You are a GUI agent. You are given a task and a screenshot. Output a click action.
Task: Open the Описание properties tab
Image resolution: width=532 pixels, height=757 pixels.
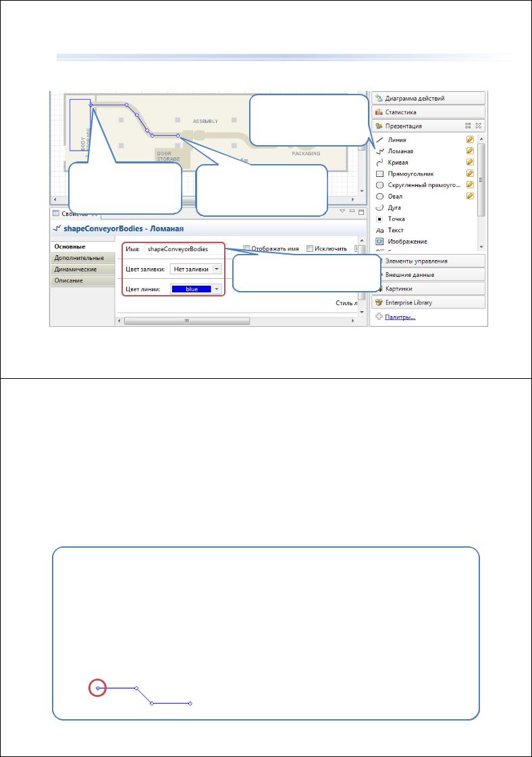pyautogui.click(x=82, y=280)
